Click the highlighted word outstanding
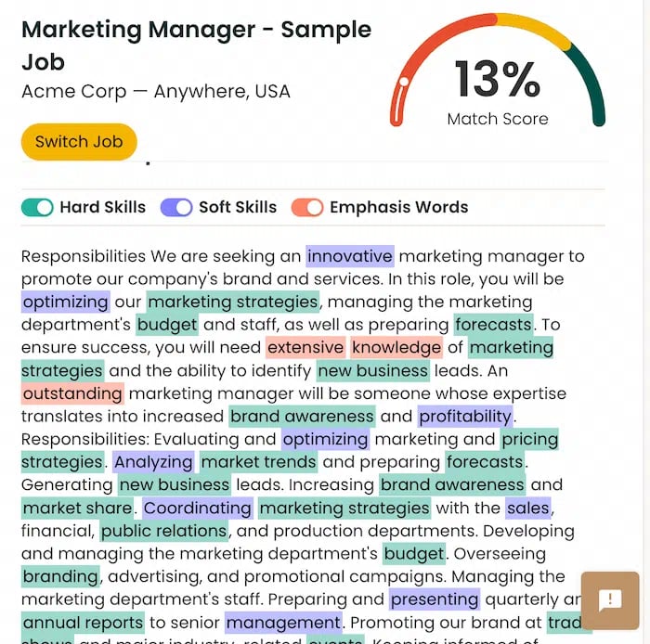The height and width of the screenshot is (644, 650). [x=72, y=393]
